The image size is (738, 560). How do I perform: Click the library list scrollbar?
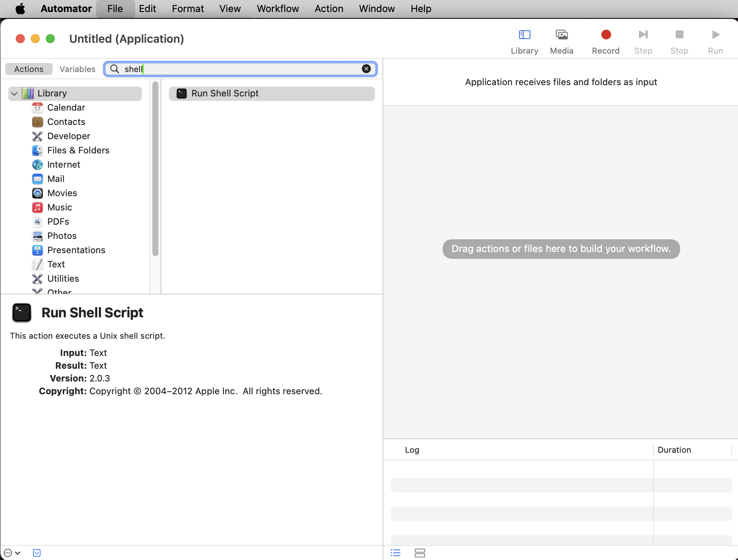pos(155,169)
